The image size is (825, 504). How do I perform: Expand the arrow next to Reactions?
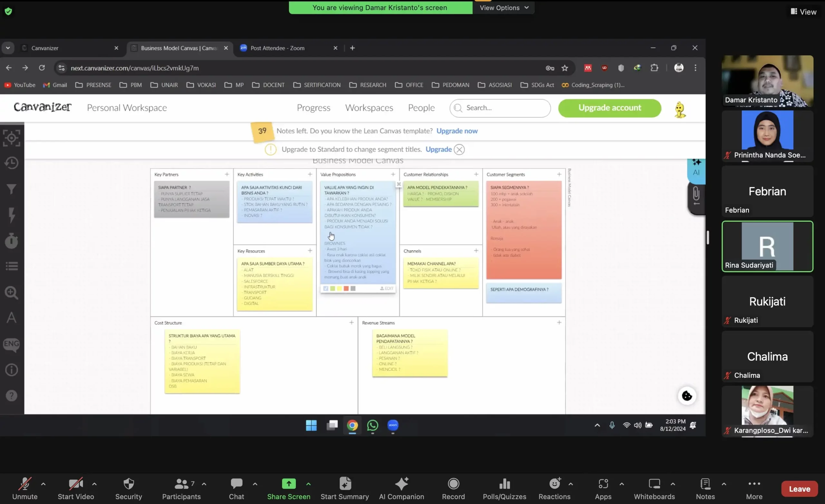[571, 484]
